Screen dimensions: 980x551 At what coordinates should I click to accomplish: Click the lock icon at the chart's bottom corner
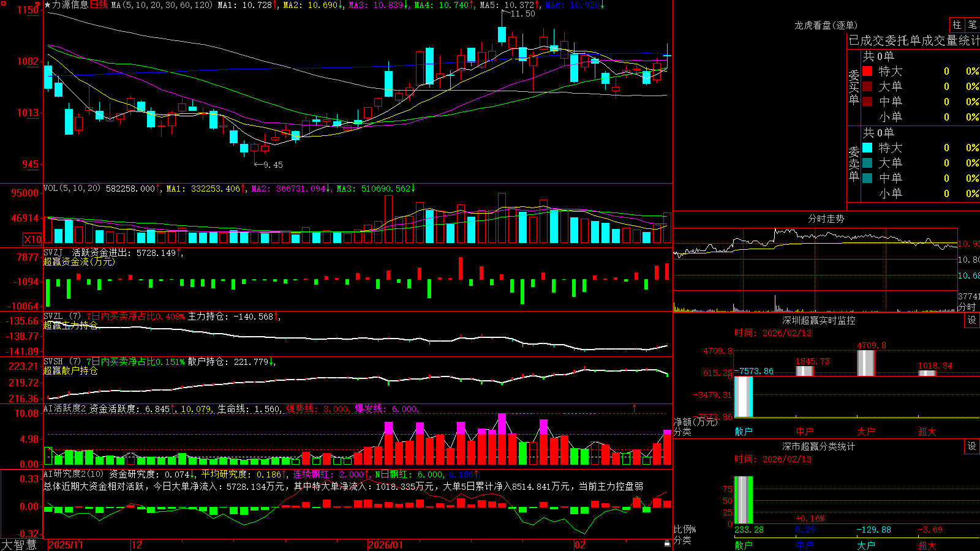[x=668, y=544]
